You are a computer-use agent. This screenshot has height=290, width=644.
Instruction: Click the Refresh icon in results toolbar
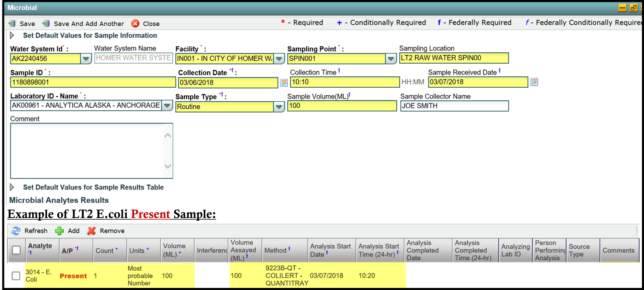16,231
